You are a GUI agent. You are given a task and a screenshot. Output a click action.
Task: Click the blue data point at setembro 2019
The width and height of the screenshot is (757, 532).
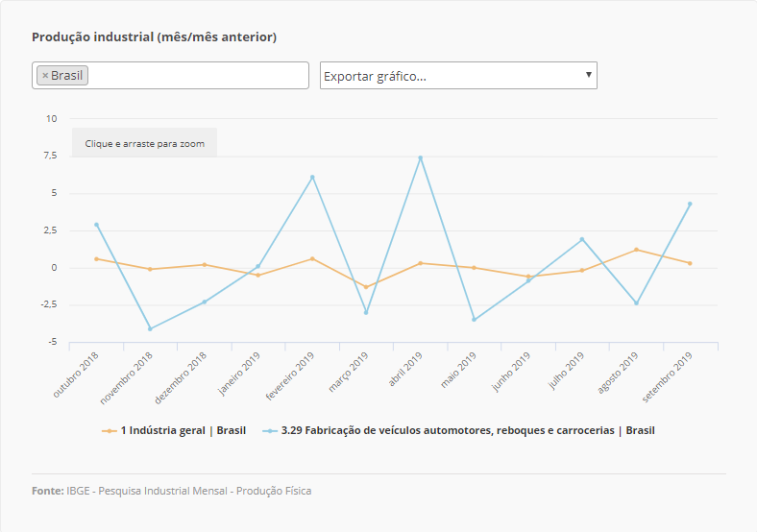point(690,204)
